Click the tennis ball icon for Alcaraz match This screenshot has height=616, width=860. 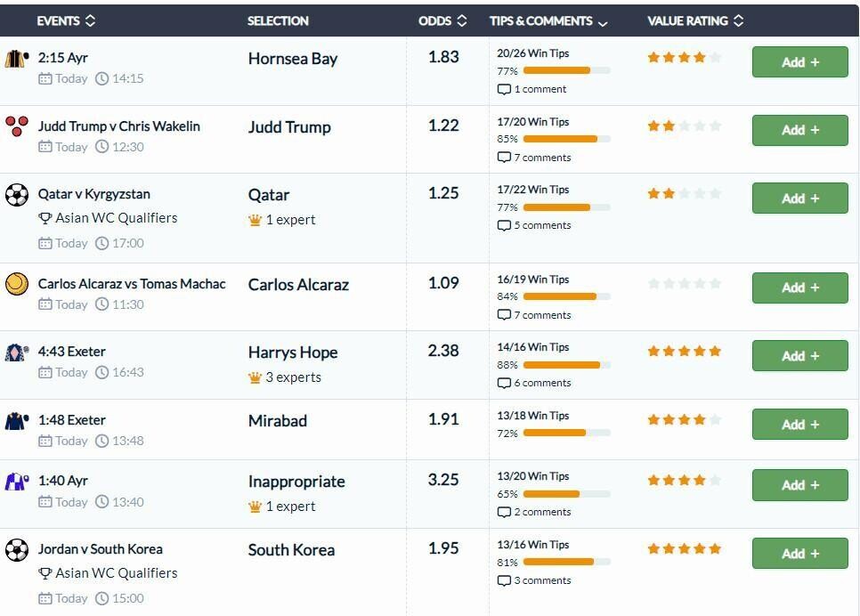pos(16,284)
